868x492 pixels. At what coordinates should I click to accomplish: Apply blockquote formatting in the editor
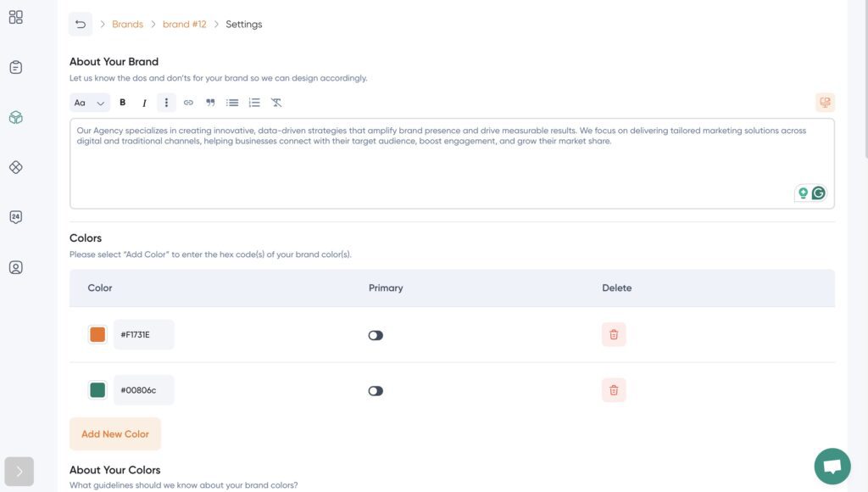210,103
